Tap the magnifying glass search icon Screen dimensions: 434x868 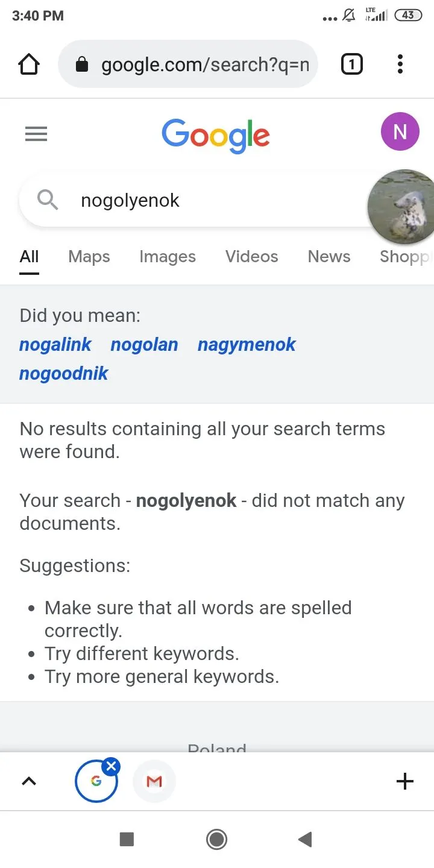[x=48, y=200]
